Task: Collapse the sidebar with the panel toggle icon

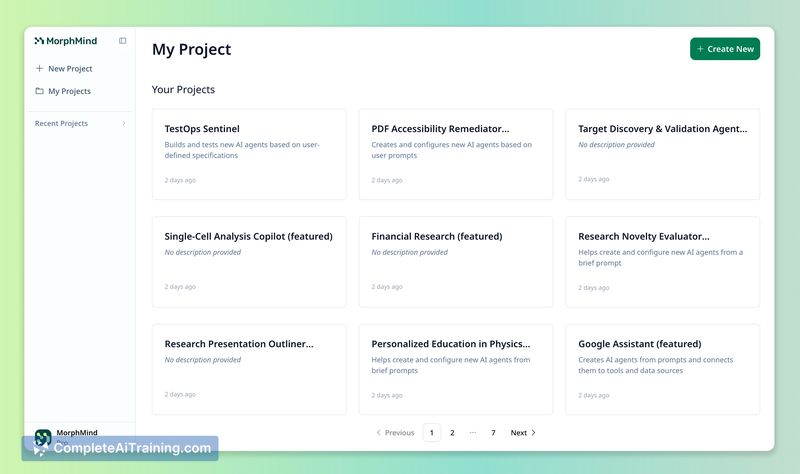Action: [122, 41]
